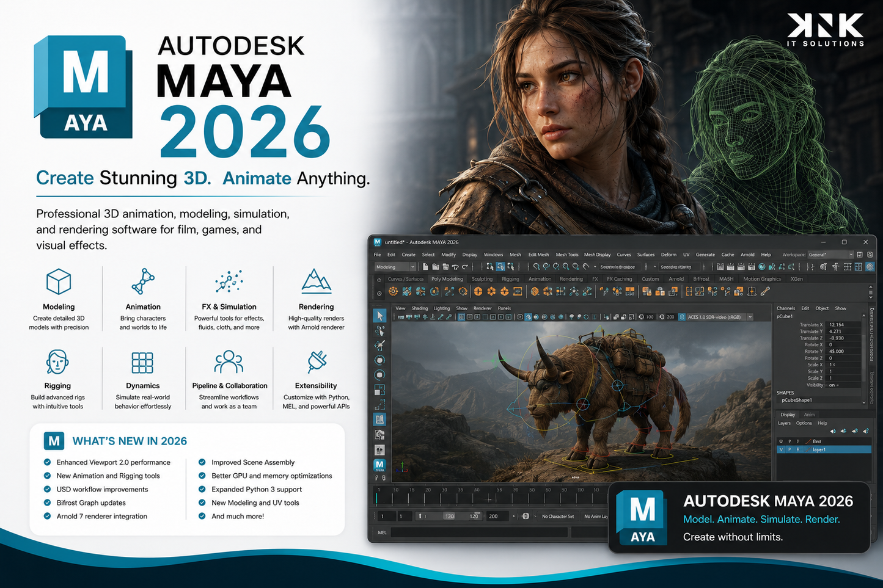Viewport: 883px width, 588px height.
Task: Switch to the Curves / Surfaces shelf tab
Action: click(x=406, y=279)
